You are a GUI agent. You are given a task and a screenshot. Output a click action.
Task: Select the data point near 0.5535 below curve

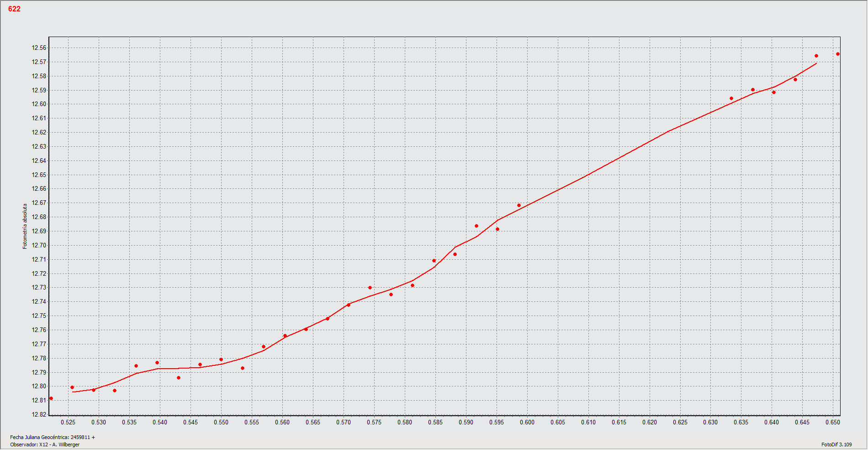point(243,368)
